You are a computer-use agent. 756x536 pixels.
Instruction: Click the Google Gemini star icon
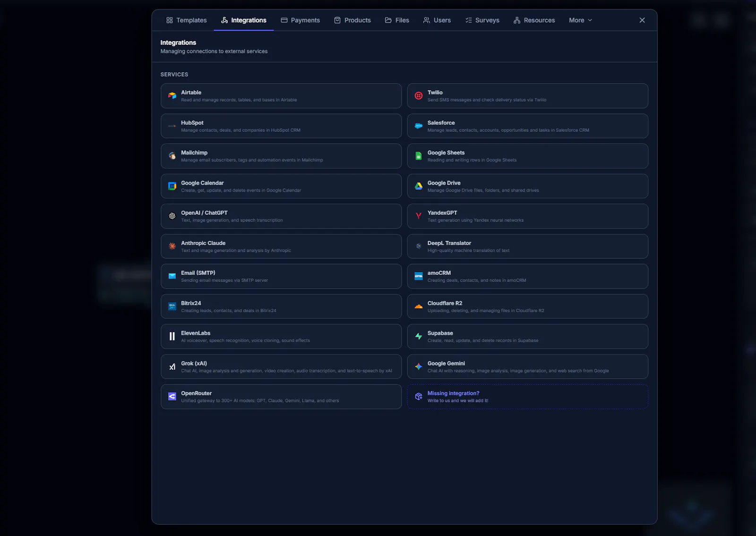(x=419, y=366)
